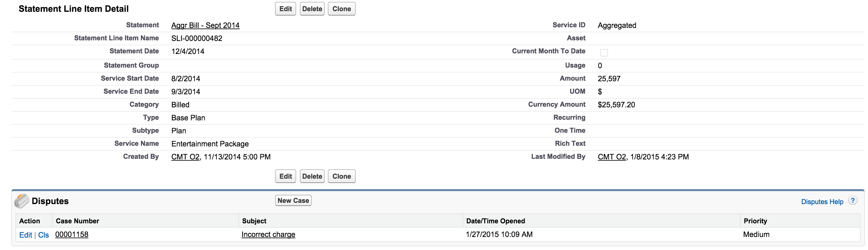Select the Plan subtype value

click(x=179, y=131)
